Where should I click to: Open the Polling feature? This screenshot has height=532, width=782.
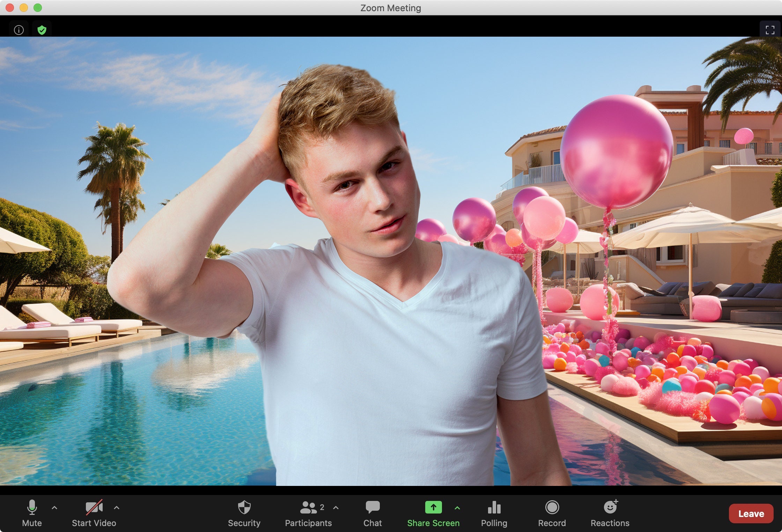click(494, 512)
